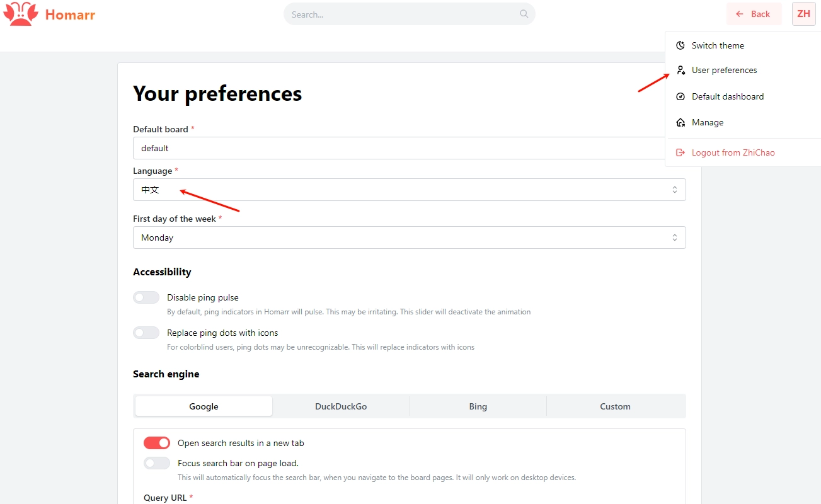Image resolution: width=821 pixels, height=504 pixels.
Task: Click the Default dashboard icon
Action: (x=680, y=96)
